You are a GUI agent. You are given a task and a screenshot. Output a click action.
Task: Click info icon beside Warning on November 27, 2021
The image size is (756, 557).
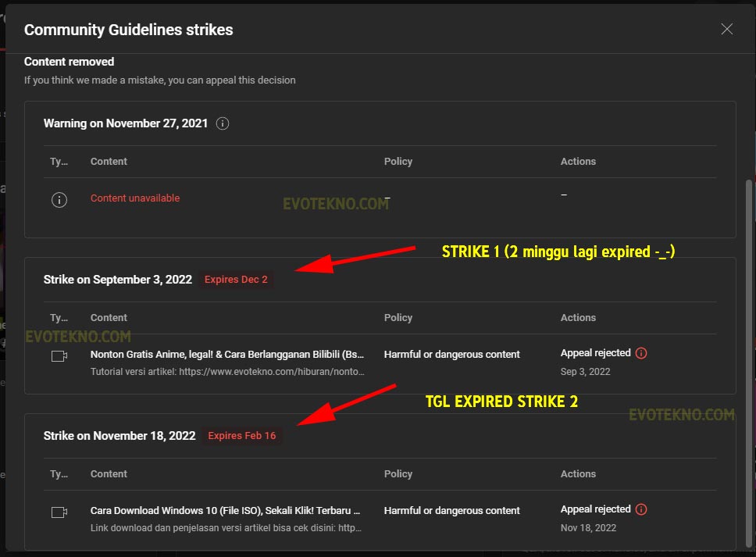pos(223,123)
